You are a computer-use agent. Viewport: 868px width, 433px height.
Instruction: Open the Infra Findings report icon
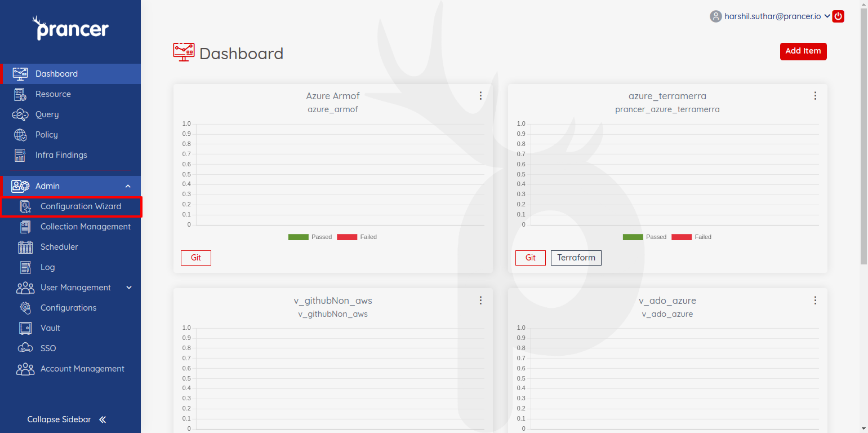20,155
